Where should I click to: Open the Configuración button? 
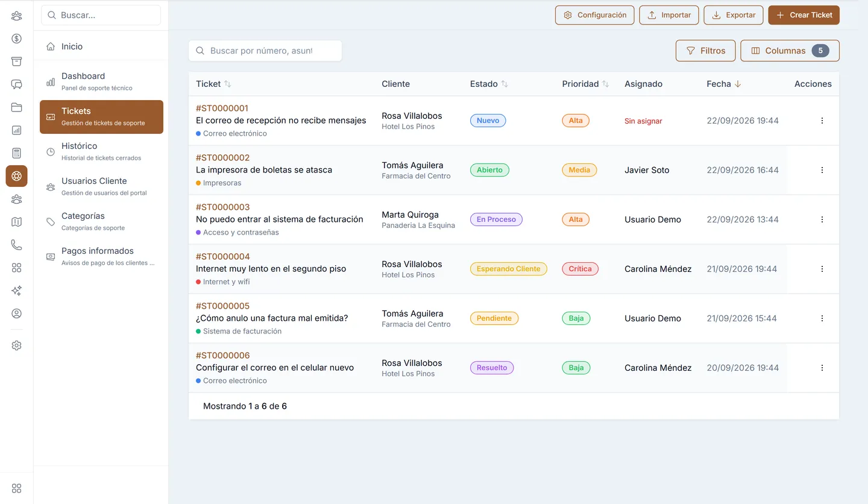pyautogui.click(x=594, y=15)
